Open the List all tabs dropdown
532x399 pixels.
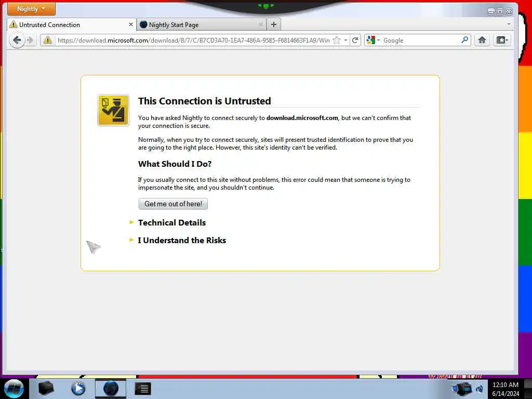(x=509, y=24)
